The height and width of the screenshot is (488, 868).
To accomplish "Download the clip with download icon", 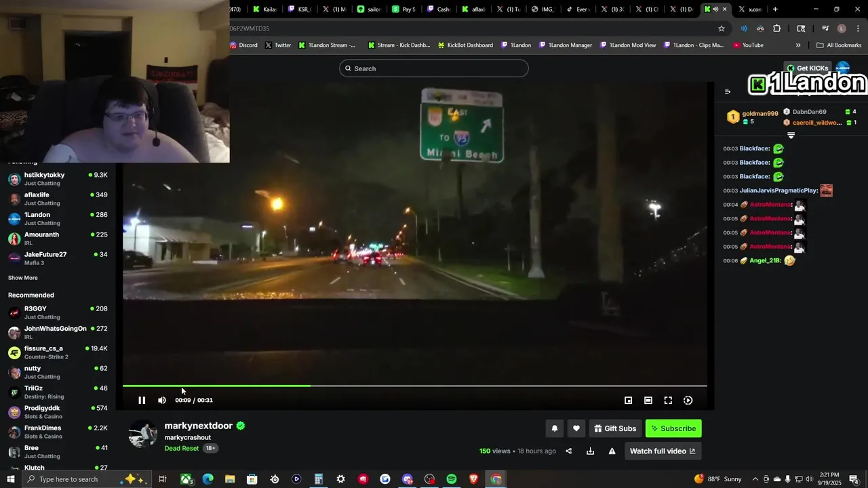I will pos(591,451).
